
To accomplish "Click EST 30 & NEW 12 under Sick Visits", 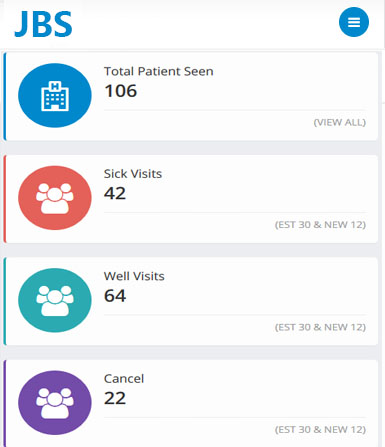I will click(x=320, y=225).
